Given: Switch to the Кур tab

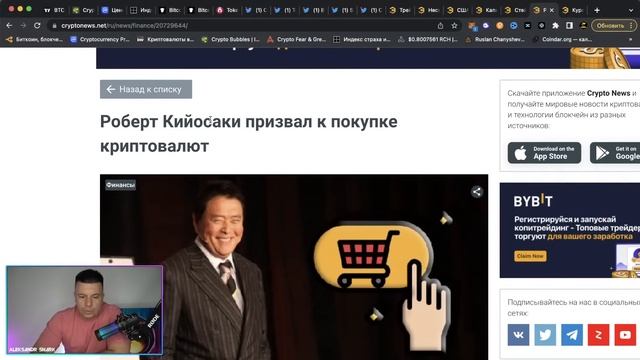Looking at the screenshot, I should pos(573,10).
